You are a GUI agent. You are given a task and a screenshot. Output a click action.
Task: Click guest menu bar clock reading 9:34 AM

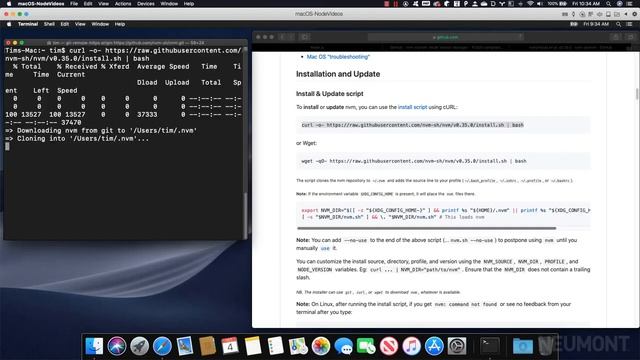pyautogui.click(x=596, y=24)
